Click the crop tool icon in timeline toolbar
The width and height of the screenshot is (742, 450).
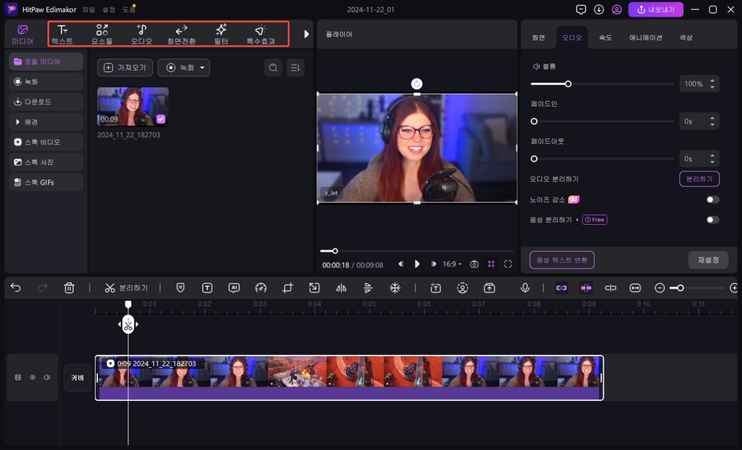287,288
